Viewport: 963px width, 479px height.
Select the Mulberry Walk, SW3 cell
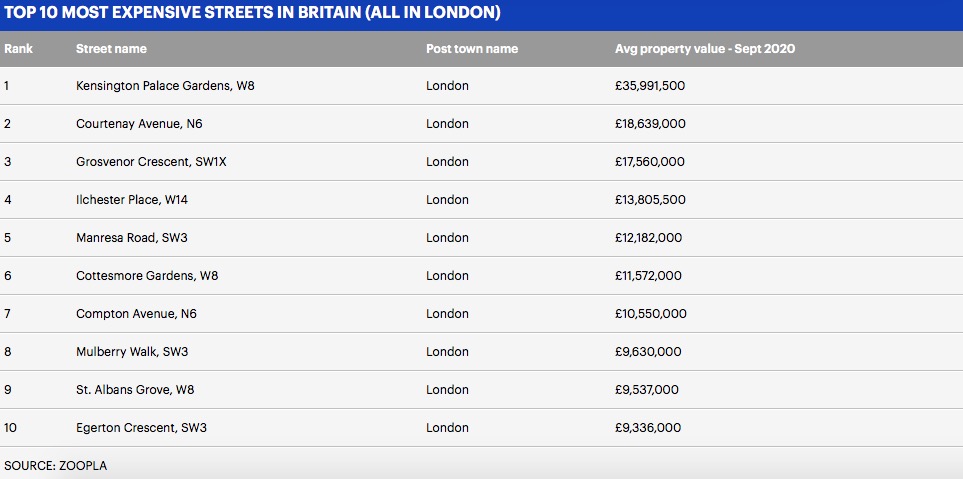pos(132,352)
